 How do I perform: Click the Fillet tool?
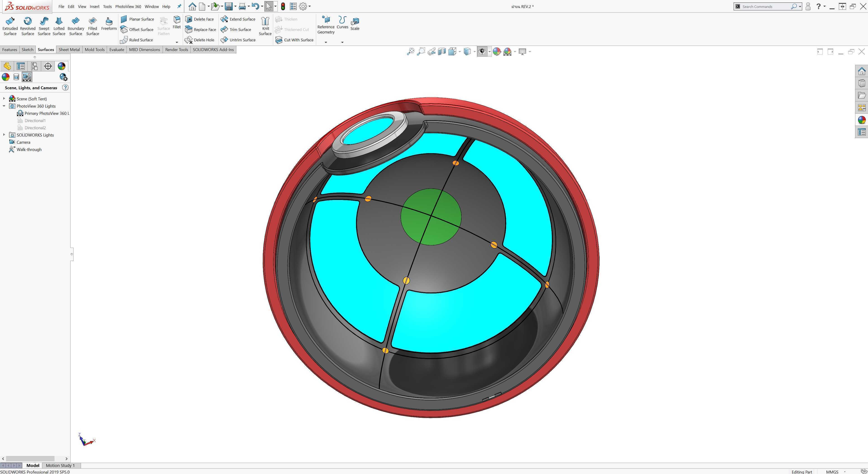[x=177, y=22]
